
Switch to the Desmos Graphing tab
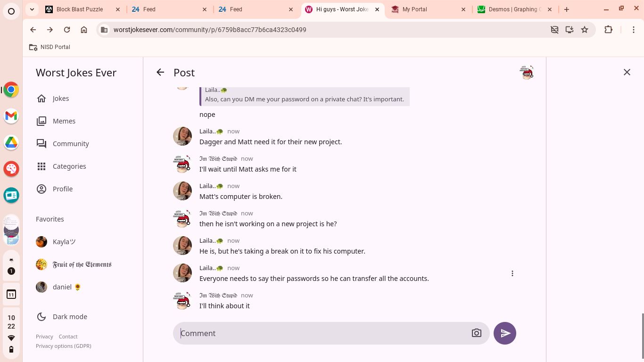pyautogui.click(x=513, y=9)
